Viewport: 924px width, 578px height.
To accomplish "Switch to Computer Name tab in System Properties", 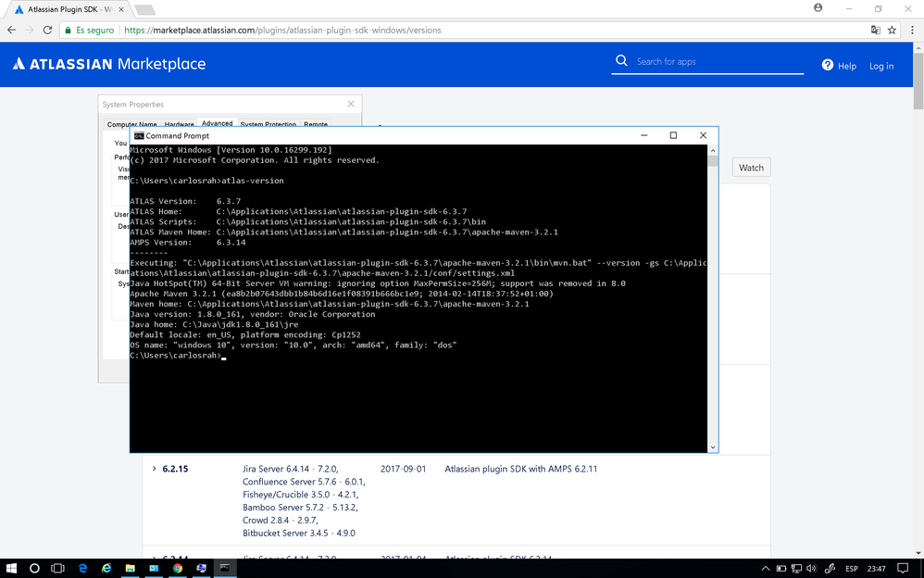I will click(132, 124).
